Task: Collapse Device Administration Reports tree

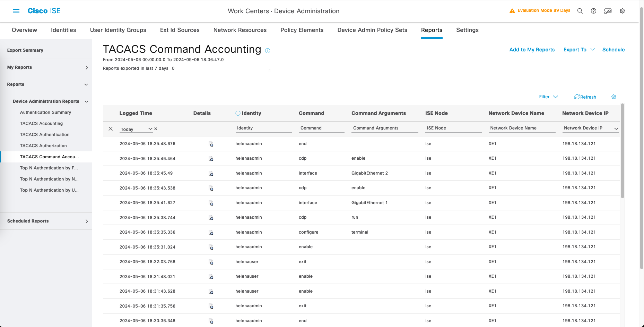Action: pyautogui.click(x=86, y=101)
